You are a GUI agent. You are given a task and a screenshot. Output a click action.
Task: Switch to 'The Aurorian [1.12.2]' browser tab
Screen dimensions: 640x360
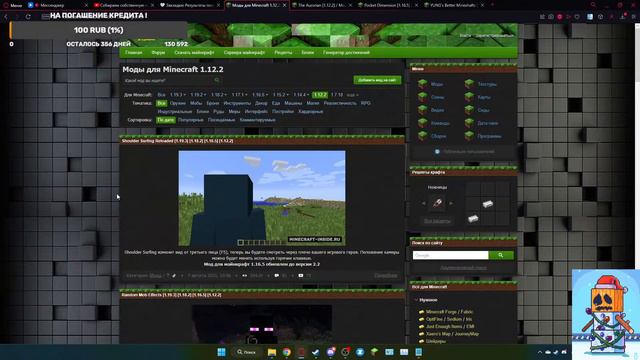[321, 5]
